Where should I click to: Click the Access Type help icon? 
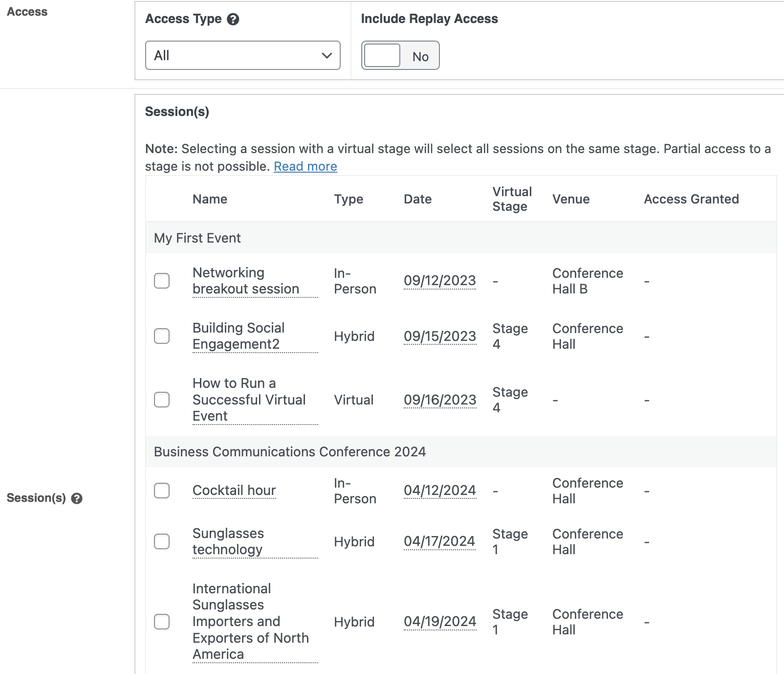tap(233, 20)
